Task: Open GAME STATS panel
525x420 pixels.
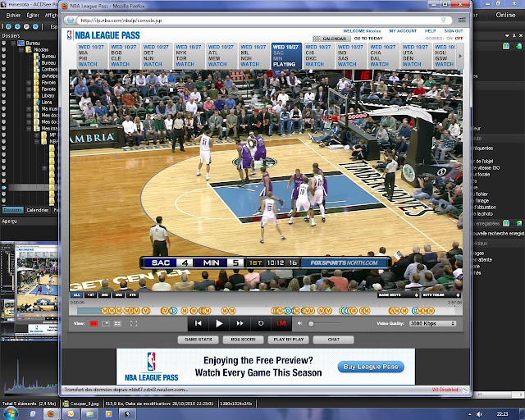Action: (x=199, y=340)
